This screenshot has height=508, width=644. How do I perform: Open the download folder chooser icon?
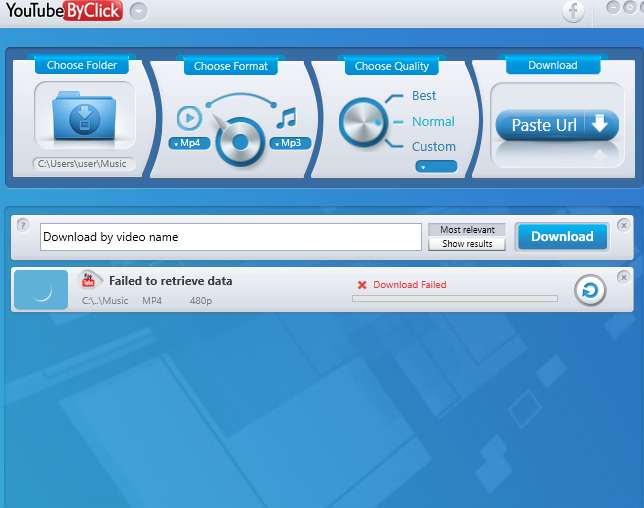(x=84, y=115)
